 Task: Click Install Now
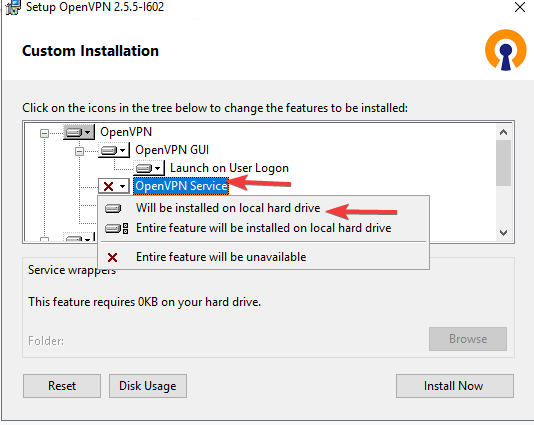click(455, 386)
